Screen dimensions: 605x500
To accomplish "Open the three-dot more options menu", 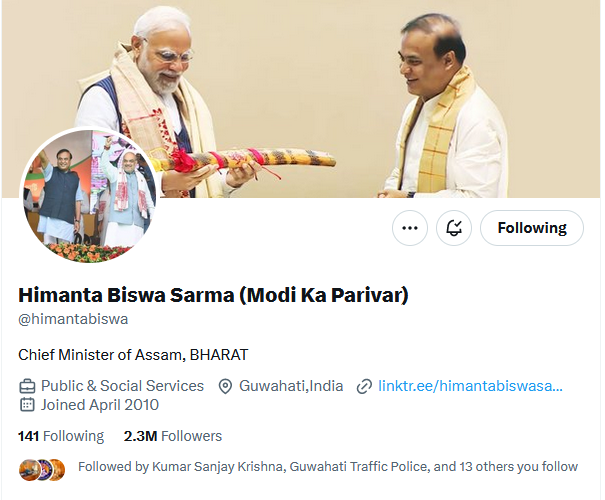I will click(x=410, y=228).
